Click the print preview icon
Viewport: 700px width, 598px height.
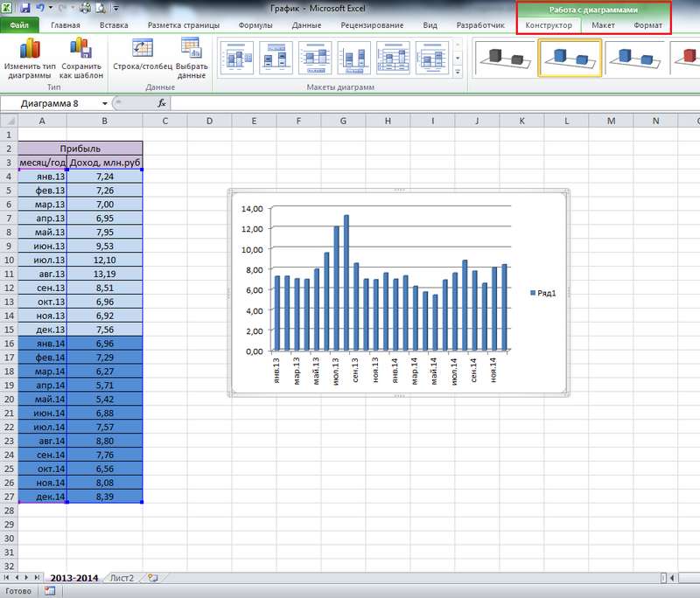pyautogui.click(x=101, y=8)
